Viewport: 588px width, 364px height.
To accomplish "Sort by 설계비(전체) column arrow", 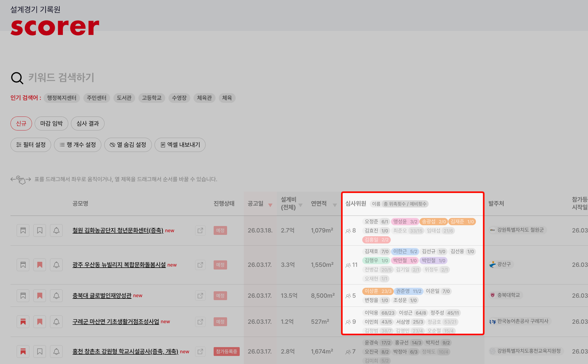I will pyautogui.click(x=300, y=205).
